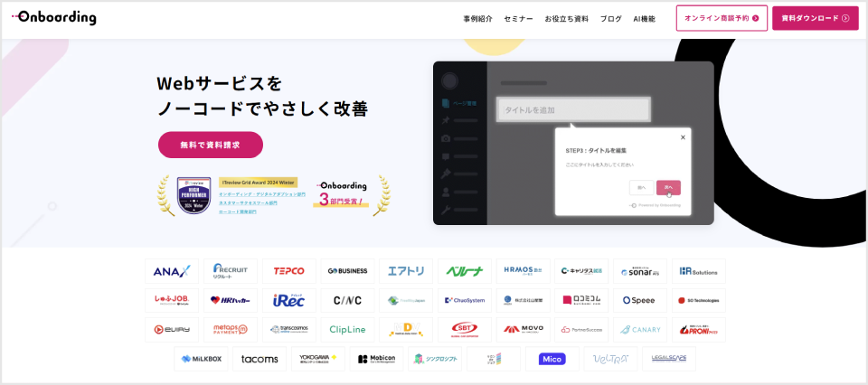Viewport: 868px width, 385px height.
Task: Open the お役立ち資料 menu item
Action: pyautogui.click(x=566, y=19)
